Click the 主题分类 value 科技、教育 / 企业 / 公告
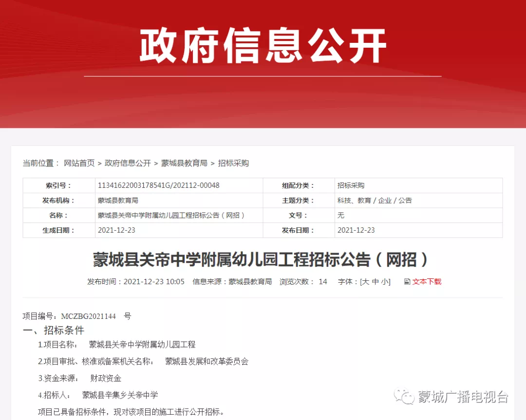 (x=375, y=201)
